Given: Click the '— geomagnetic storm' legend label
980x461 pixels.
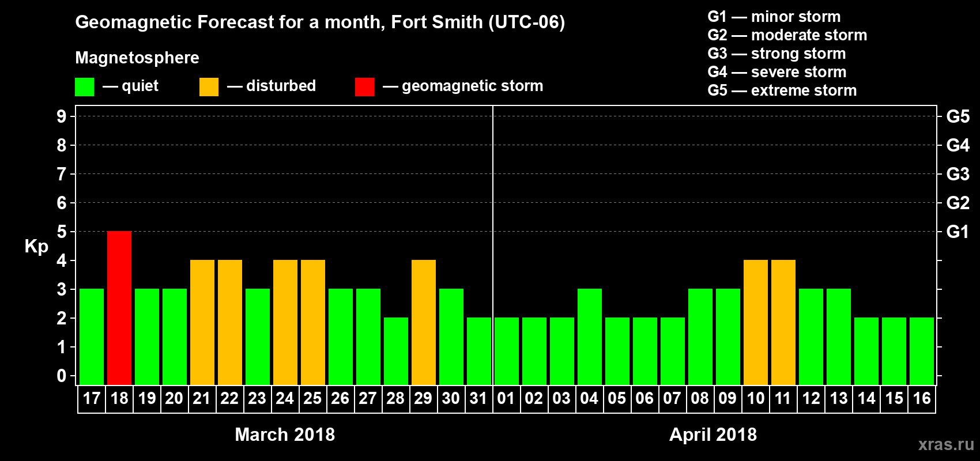Looking at the screenshot, I should tap(463, 86).
